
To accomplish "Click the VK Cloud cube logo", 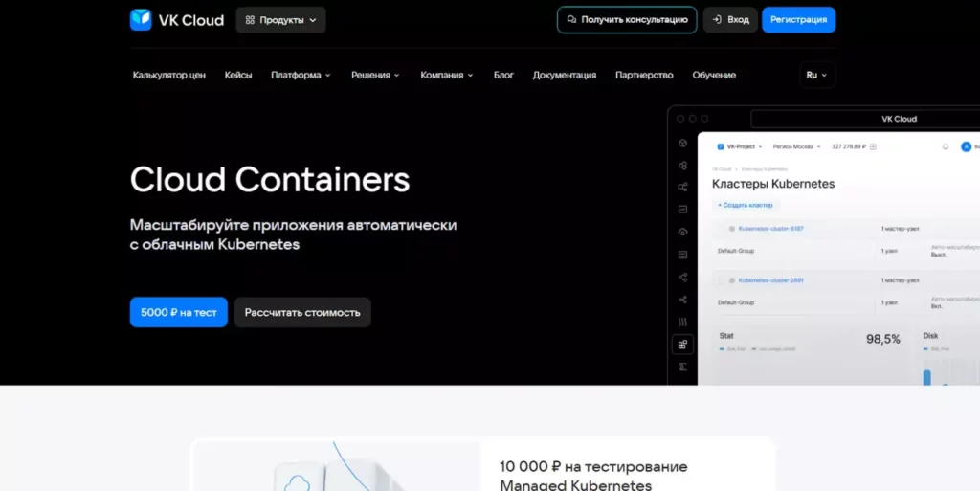I will click(141, 19).
